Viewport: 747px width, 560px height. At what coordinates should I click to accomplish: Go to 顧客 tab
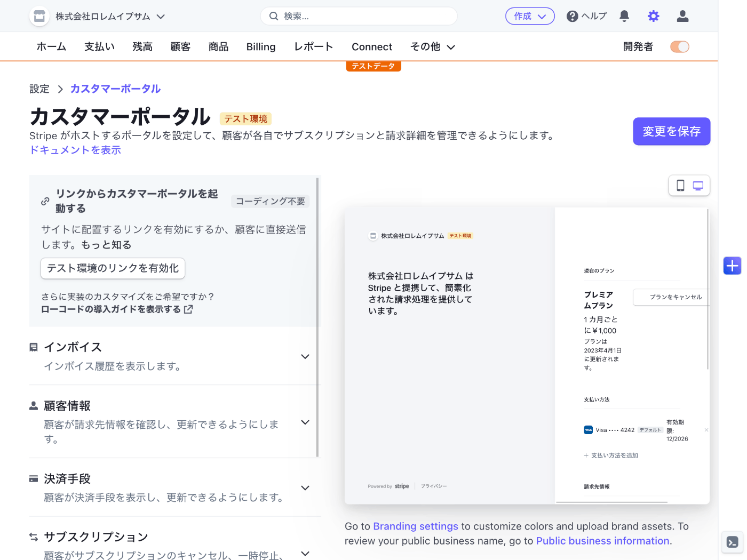click(x=180, y=47)
